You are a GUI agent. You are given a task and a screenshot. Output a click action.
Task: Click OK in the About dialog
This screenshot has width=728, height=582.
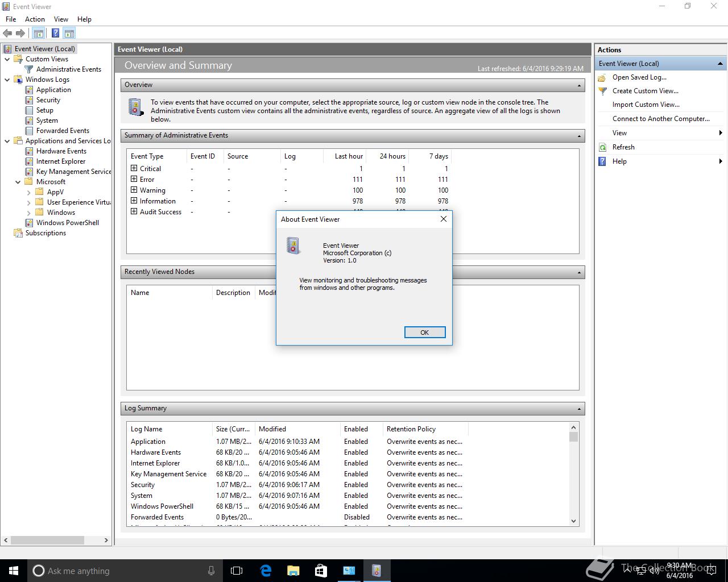[x=425, y=332]
